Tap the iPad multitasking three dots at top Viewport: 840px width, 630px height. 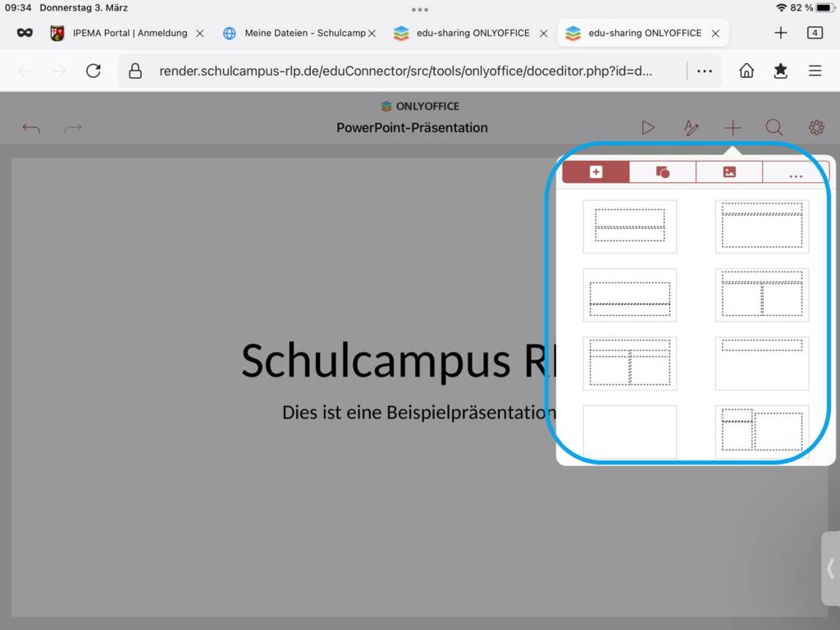420,10
